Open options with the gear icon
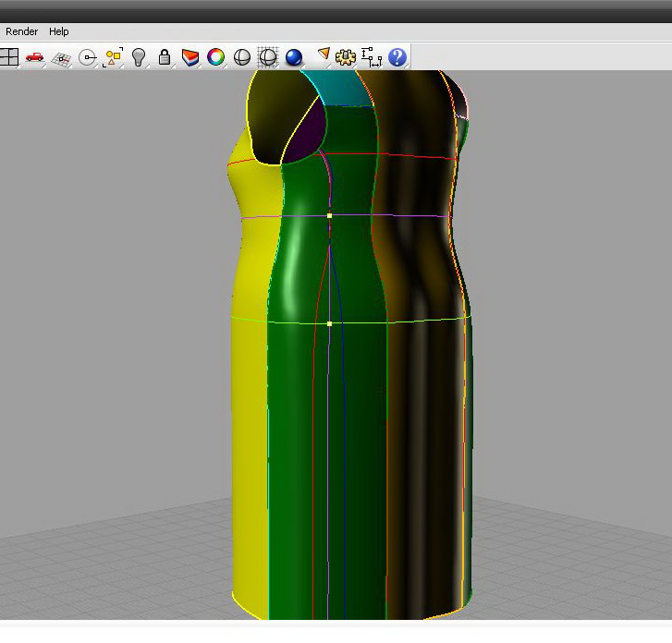Viewport: 672px width, 643px height. (346, 57)
